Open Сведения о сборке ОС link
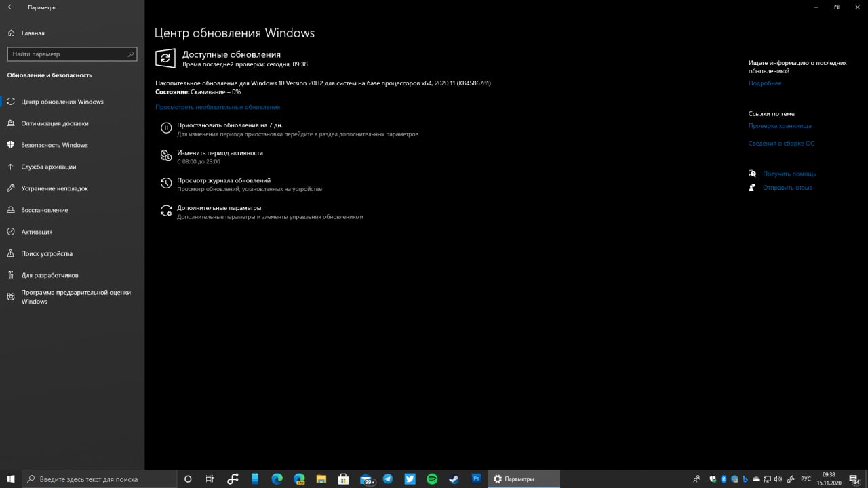 click(x=781, y=144)
